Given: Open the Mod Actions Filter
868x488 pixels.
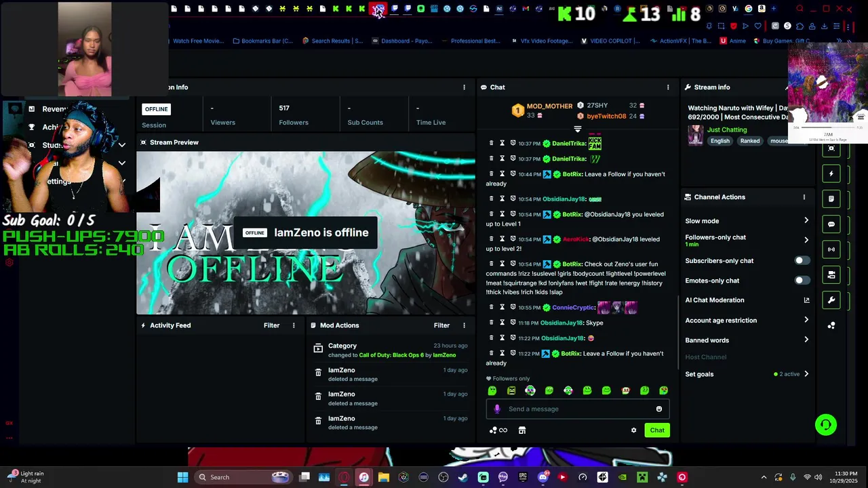Looking at the screenshot, I should click(441, 325).
